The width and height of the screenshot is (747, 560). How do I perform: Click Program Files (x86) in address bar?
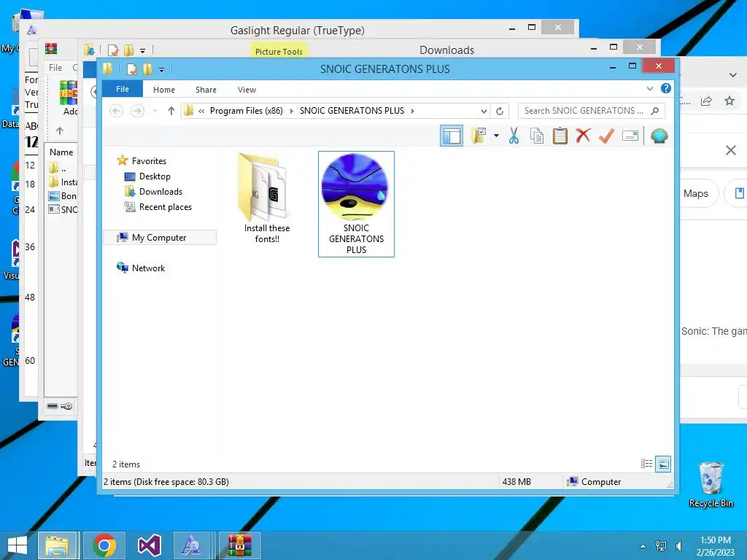247,111
